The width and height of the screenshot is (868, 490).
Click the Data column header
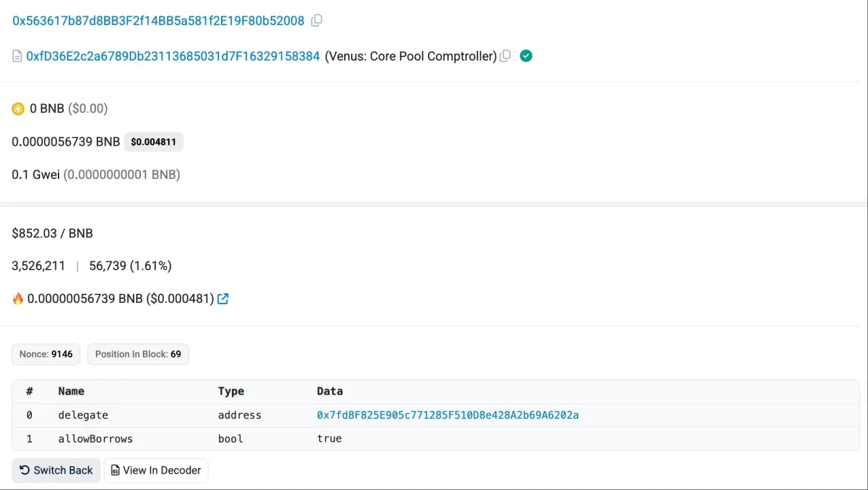click(x=330, y=391)
